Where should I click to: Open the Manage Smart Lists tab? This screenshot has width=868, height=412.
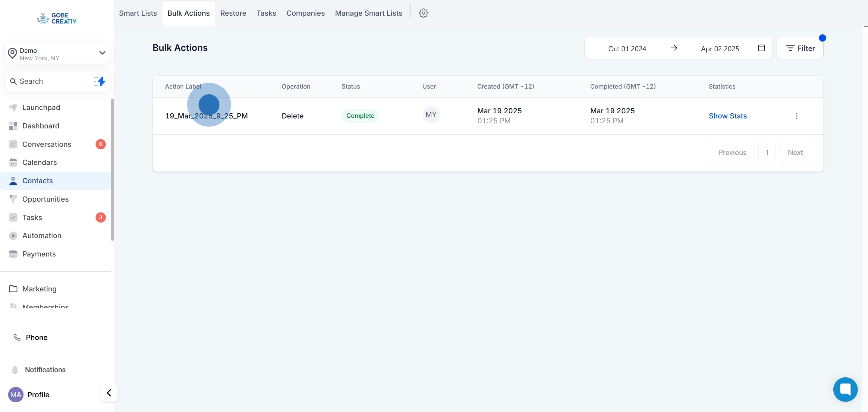tap(368, 13)
